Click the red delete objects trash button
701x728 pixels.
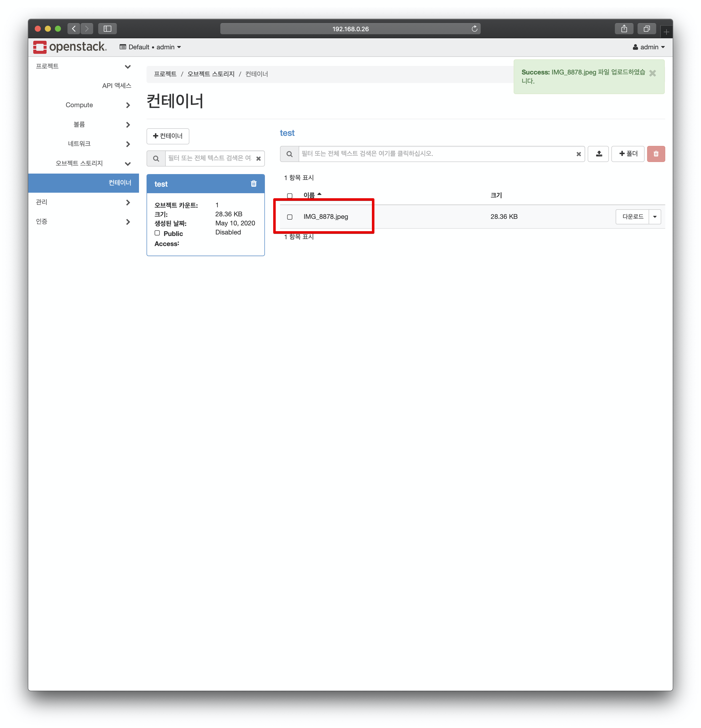(656, 154)
